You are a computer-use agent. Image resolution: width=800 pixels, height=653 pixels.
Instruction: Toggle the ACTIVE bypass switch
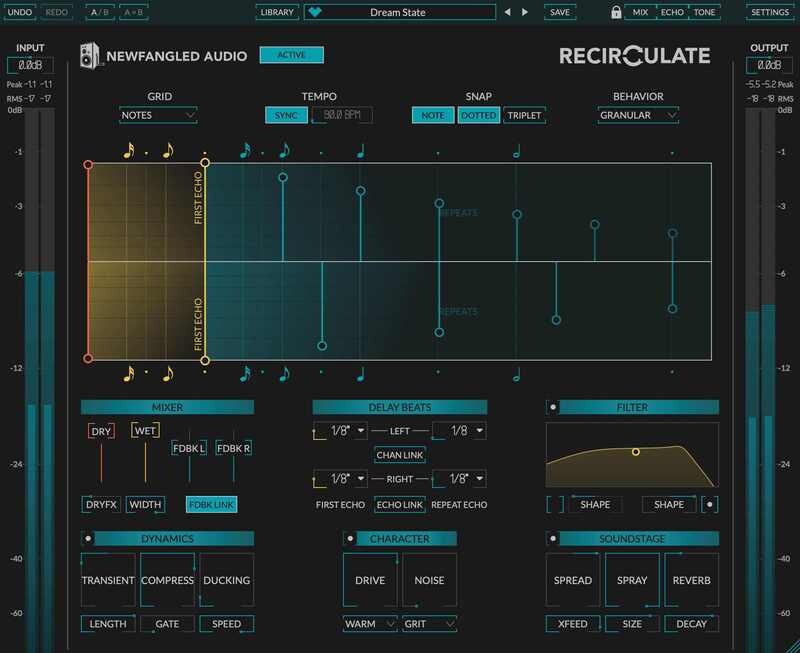tap(291, 55)
